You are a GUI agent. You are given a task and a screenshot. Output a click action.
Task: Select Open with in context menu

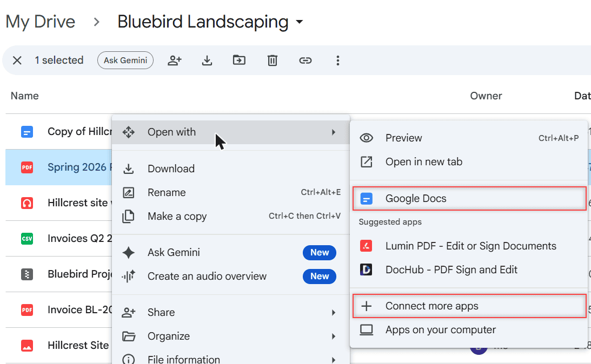pos(231,132)
